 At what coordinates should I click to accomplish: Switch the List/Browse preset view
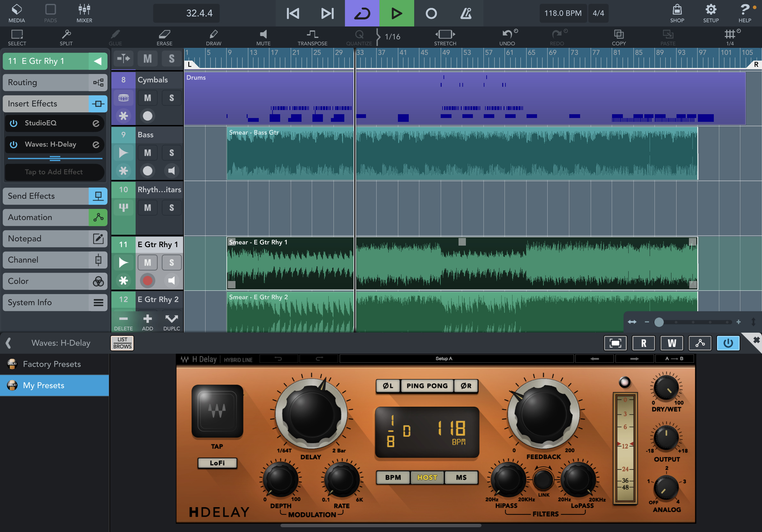(x=122, y=343)
